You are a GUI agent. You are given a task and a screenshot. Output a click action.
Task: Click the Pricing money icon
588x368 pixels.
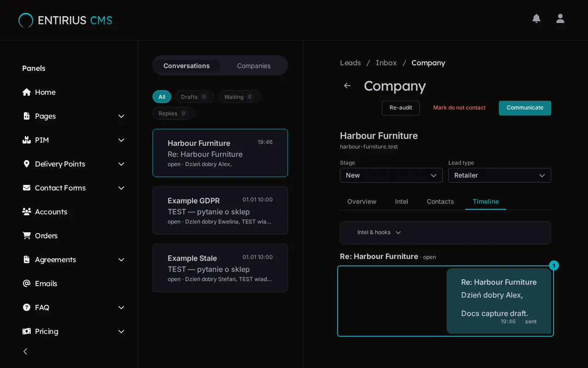tap(27, 331)
